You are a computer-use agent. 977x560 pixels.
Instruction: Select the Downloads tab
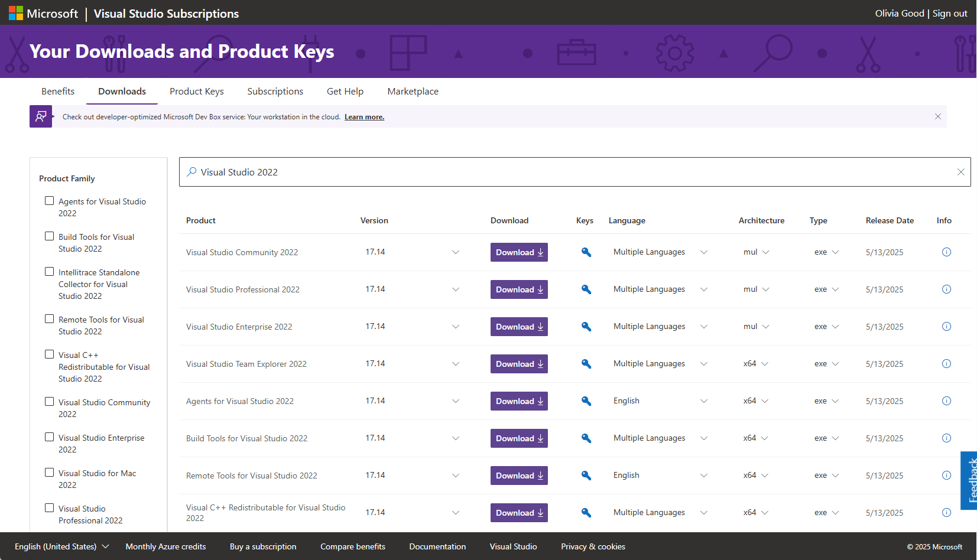point(122,92)
